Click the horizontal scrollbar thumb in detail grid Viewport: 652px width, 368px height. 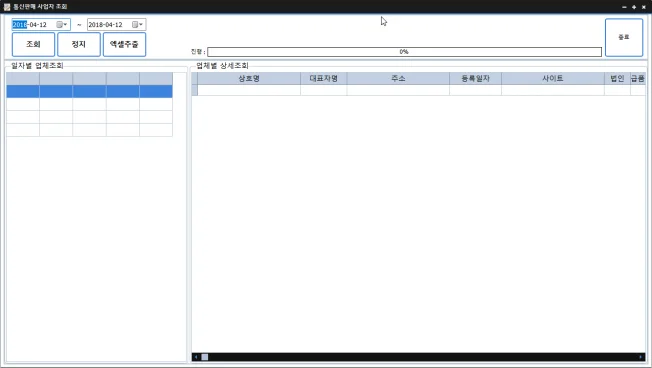[205, 357]
